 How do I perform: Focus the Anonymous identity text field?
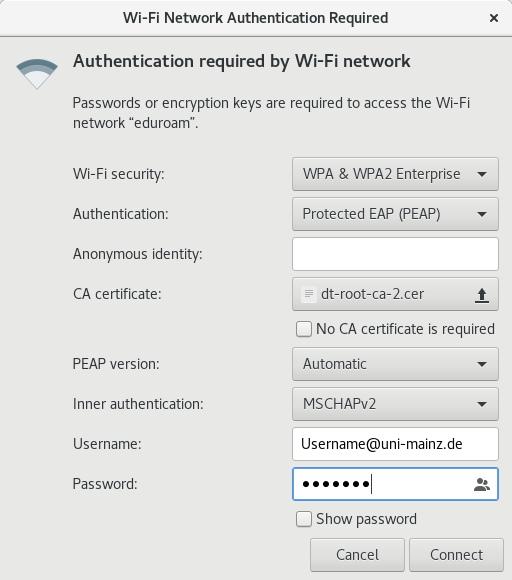click(x=395, y=254)
